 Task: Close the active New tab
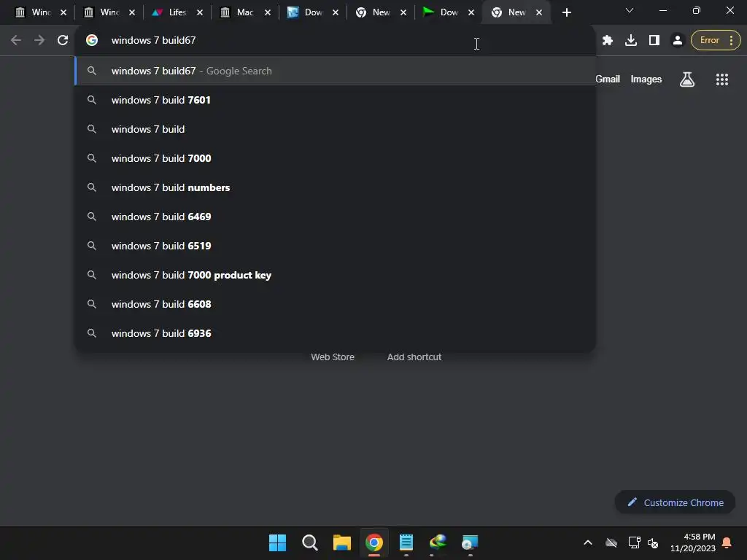(539, 12)
